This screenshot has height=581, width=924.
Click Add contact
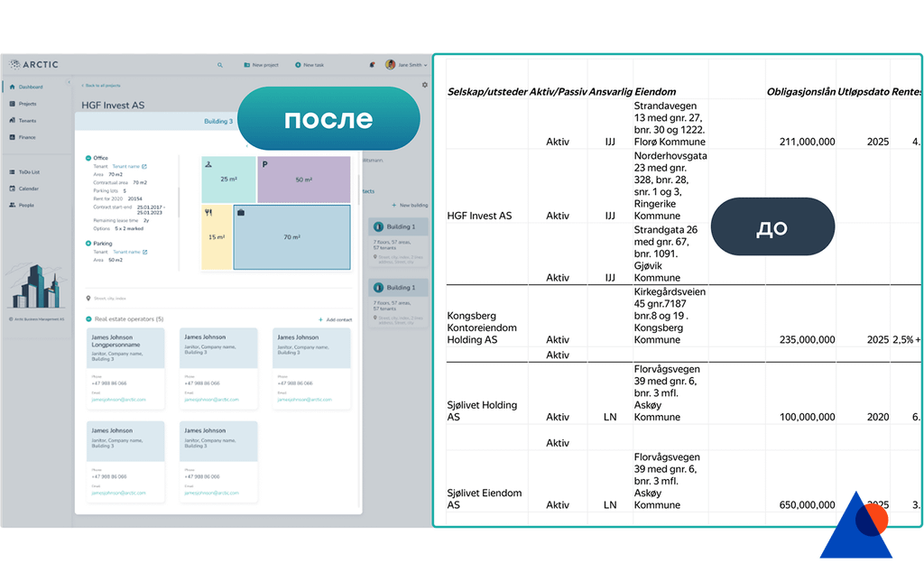[x=336, y=320]
